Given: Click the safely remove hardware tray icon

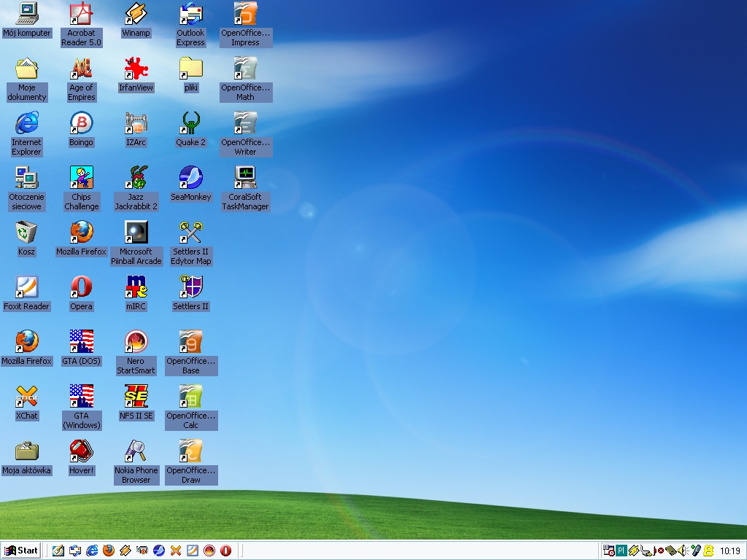Looking at the screenshot, I should pyautogui.click(x=671, y=551).
